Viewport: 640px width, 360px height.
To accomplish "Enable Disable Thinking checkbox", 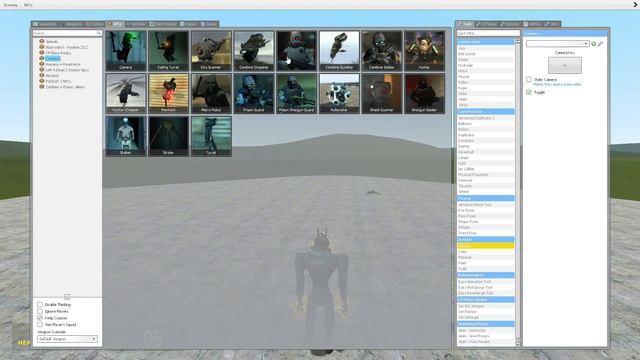I will pyautogui.click(x=40, y=304).
